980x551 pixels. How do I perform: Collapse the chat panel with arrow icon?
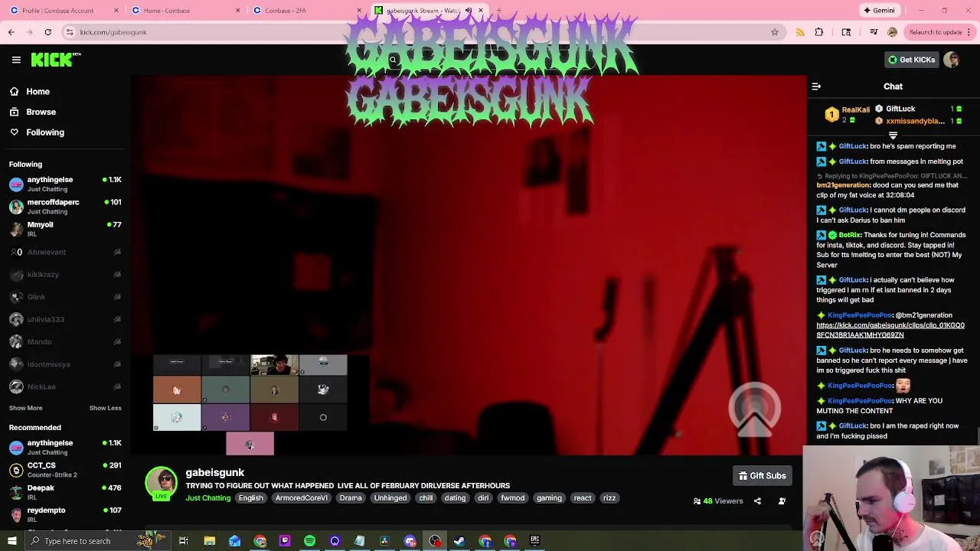(x=816, y=86)
